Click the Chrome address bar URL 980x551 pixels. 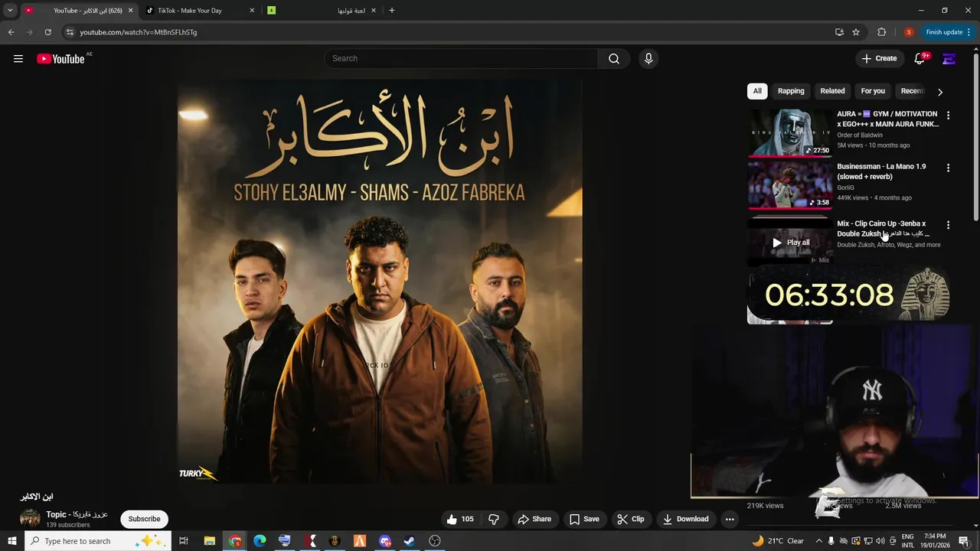point(139,32)
